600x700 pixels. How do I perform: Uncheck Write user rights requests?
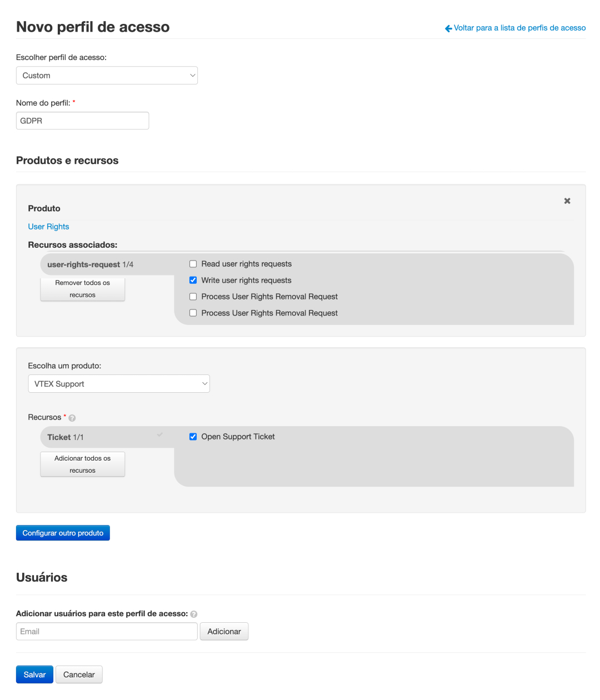(x=193, y=280)
